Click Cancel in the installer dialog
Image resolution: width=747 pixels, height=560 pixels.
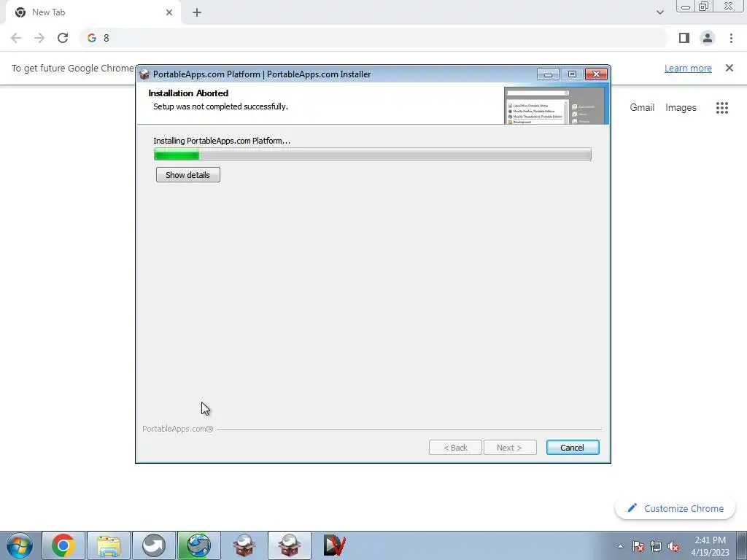[x=572, y=447]
